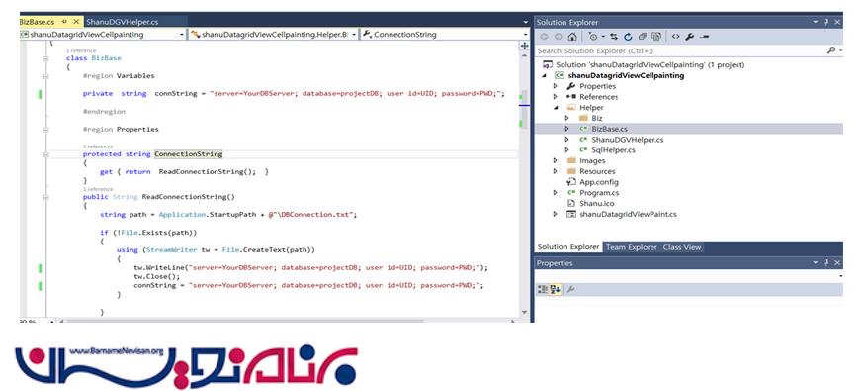Switch to the Team Explorer tab
The height and width of the screenshot is (391, 868).
(631, 247)
